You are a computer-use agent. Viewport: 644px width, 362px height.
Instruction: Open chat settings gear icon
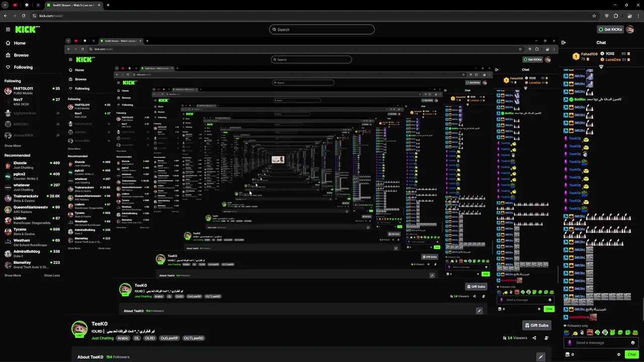point(619,354)
